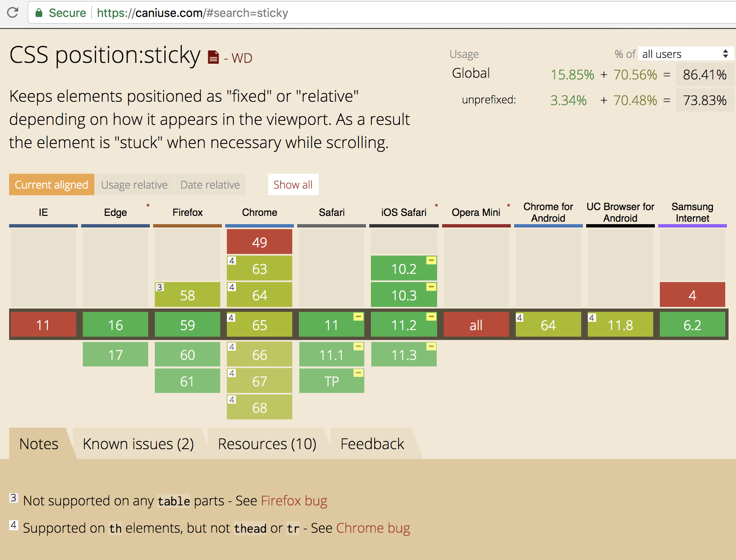Click the note marker on iOS Safari 10.2

click(431, 260)
